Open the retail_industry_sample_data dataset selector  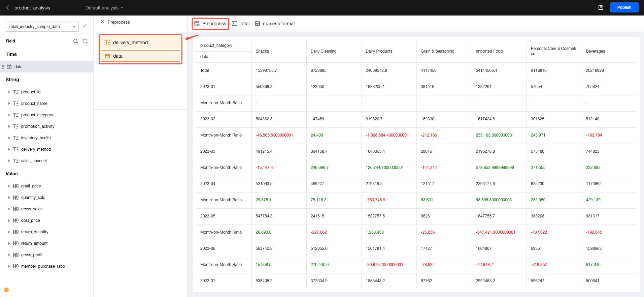42,27
